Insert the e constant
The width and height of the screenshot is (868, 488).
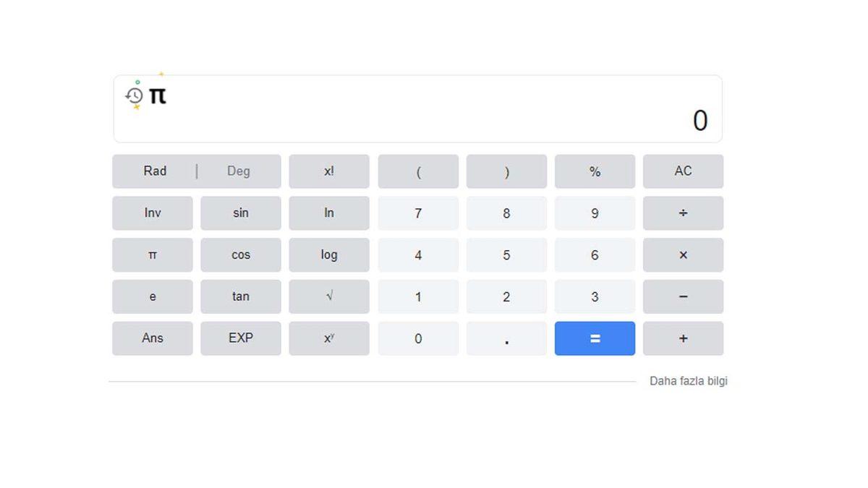tap(153, 296)
